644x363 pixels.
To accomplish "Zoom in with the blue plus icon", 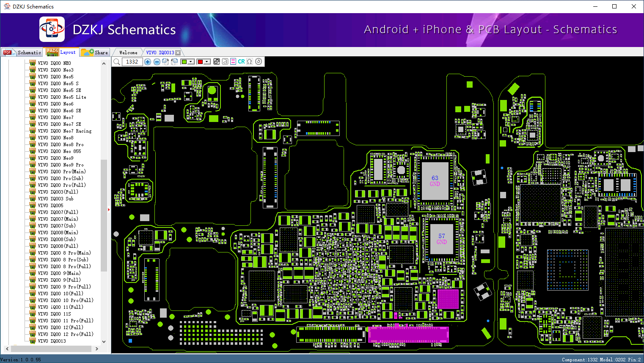I will [148, 62].
